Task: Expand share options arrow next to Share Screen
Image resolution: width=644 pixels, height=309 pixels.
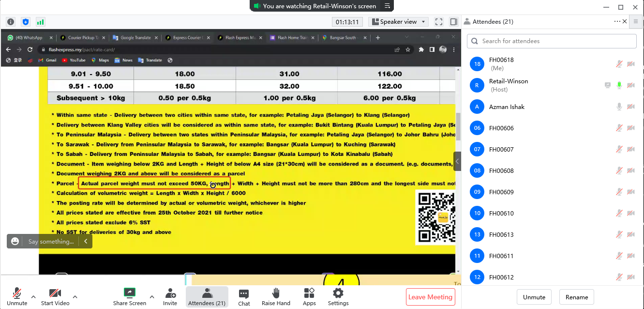Action: click(x=152, y=296)
